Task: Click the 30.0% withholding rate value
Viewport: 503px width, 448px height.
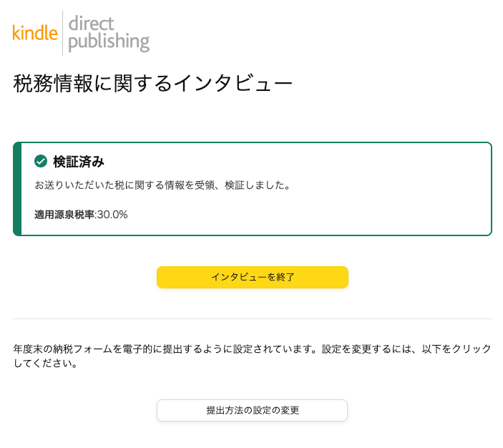Action: [x=112, y=214]
